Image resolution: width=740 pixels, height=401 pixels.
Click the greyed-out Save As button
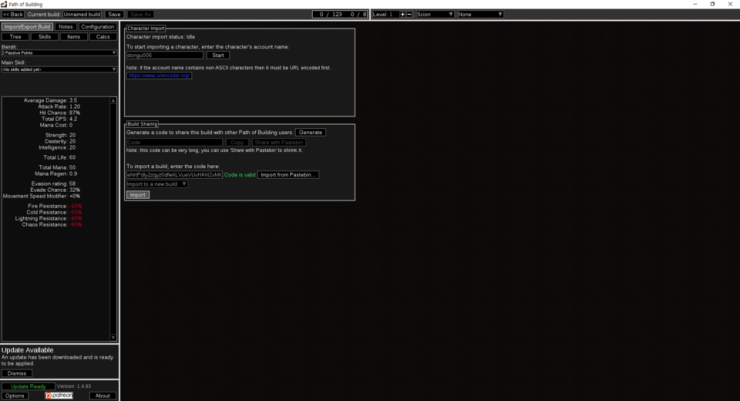(140, 14)
